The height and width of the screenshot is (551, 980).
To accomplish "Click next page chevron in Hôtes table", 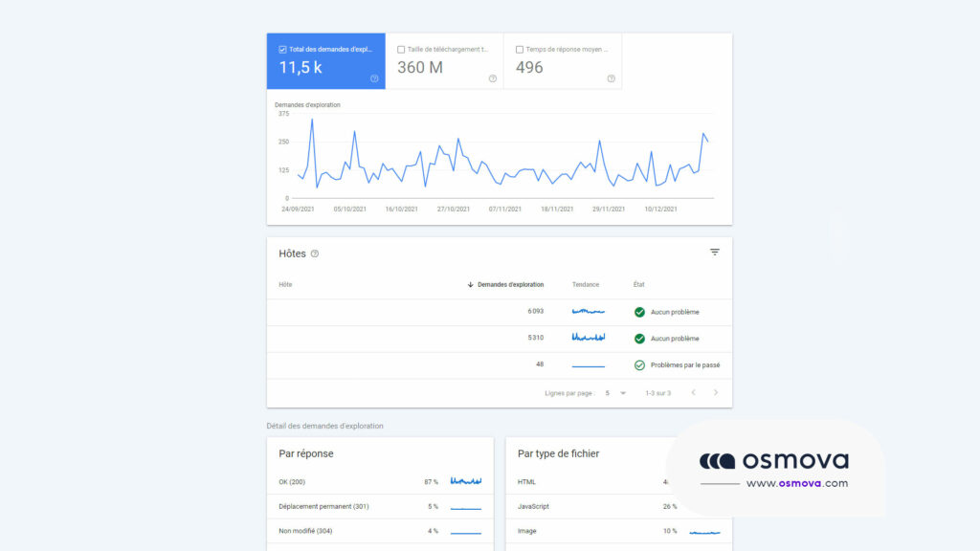I will (716, 392).
